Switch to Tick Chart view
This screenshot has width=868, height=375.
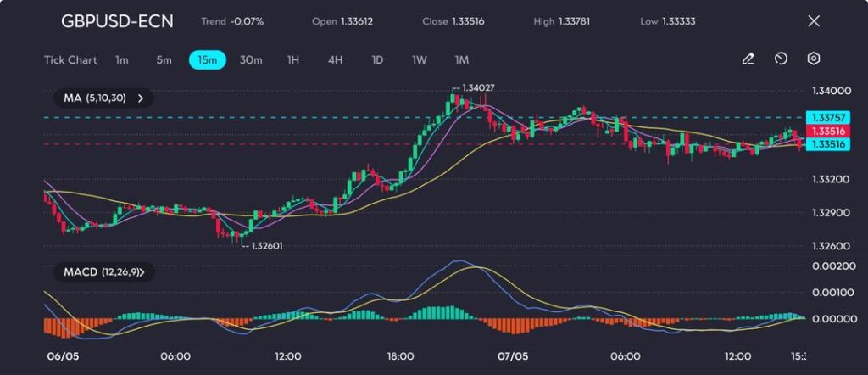click(x=70, y=60)
